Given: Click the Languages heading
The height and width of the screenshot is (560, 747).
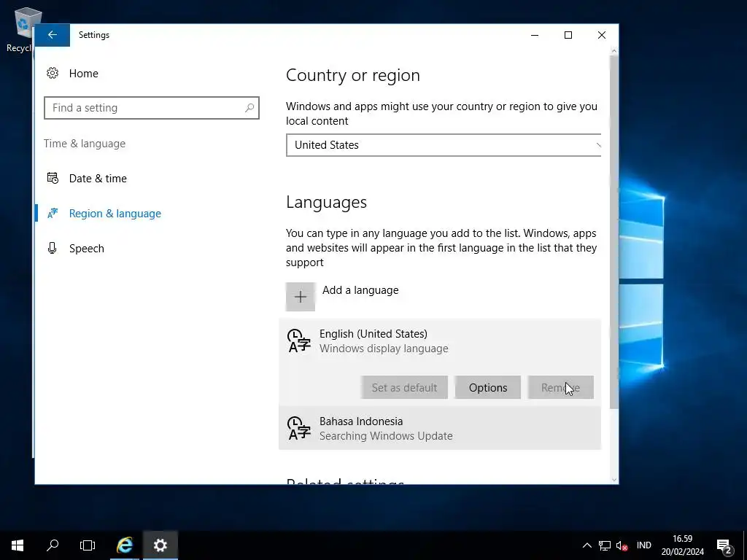Looking at the screenshot, I should (x=326, y=202).
